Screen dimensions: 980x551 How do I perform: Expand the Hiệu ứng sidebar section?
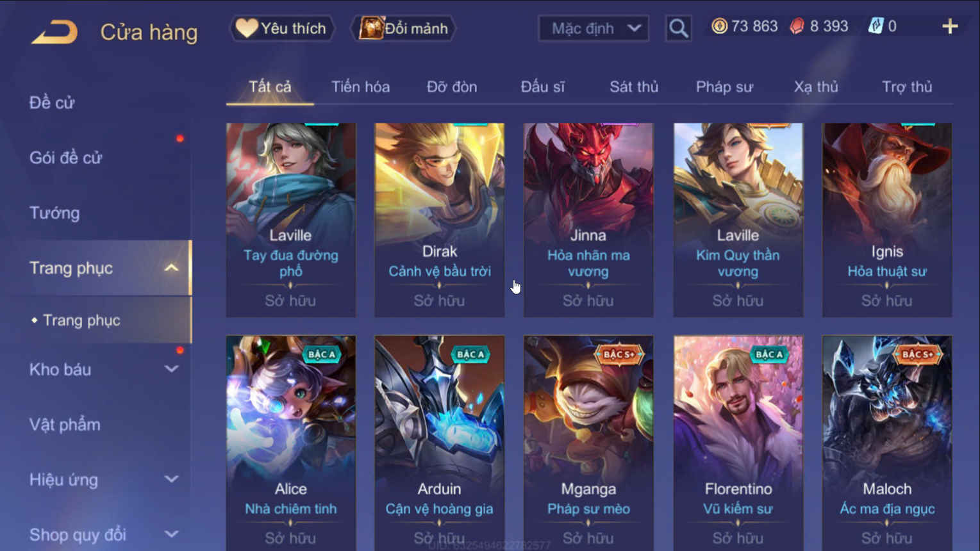171,479
